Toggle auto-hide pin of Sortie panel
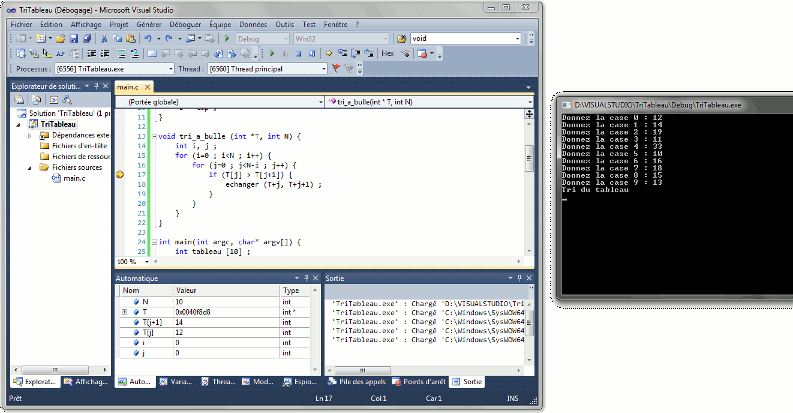The image size is (793, 413). 519,278
